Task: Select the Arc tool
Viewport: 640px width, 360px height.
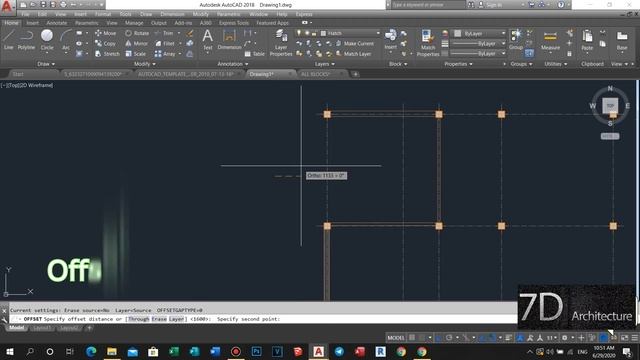Action: tap(66, 40)
